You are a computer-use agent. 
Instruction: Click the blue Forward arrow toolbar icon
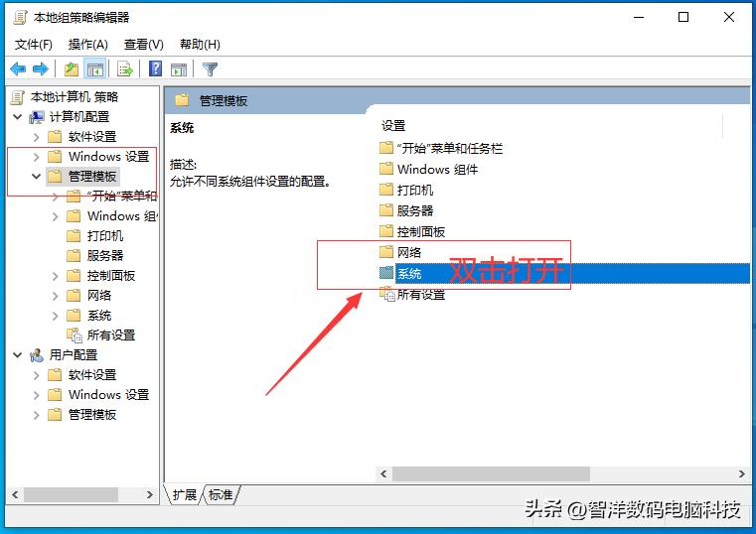pyautogui.click(x=41, y=69)
